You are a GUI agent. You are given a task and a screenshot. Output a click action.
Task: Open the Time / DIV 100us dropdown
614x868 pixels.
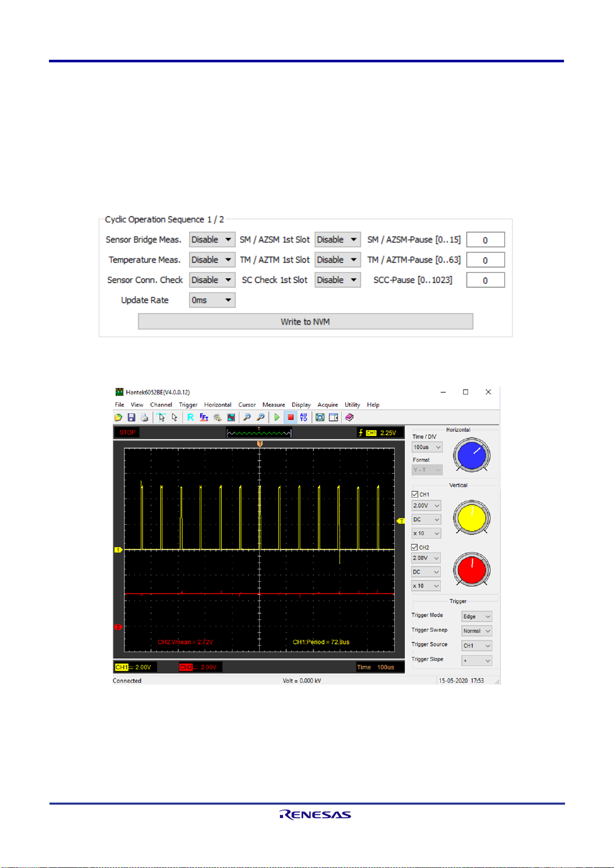[427, 447]
